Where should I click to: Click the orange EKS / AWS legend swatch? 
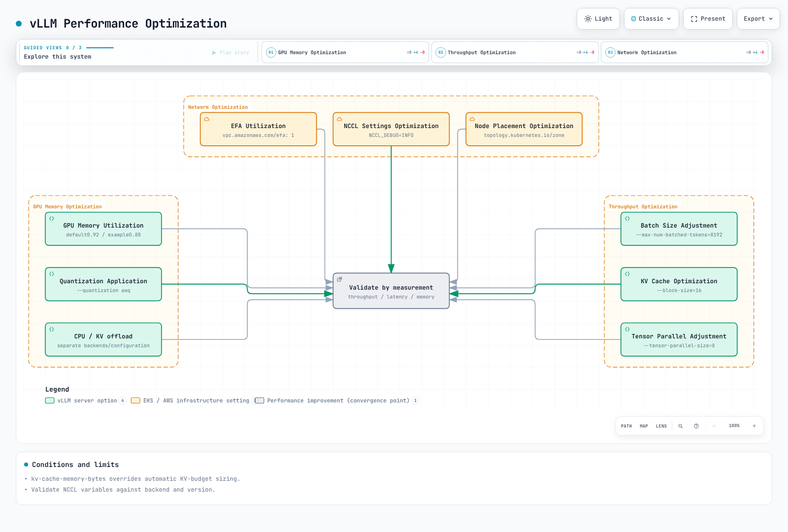coord(135,400)
